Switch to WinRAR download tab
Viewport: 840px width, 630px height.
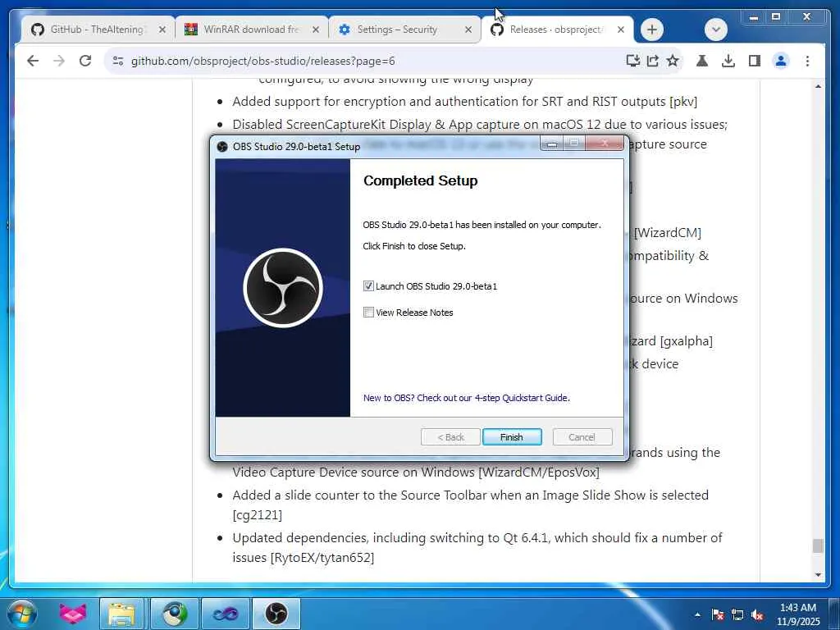[x=251, y=30]
